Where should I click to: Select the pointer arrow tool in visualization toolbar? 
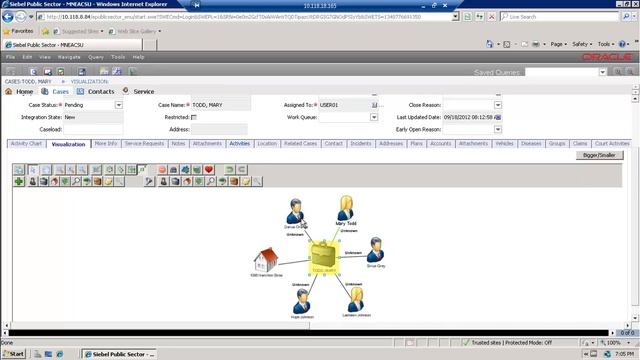click(x=33, y=169)
